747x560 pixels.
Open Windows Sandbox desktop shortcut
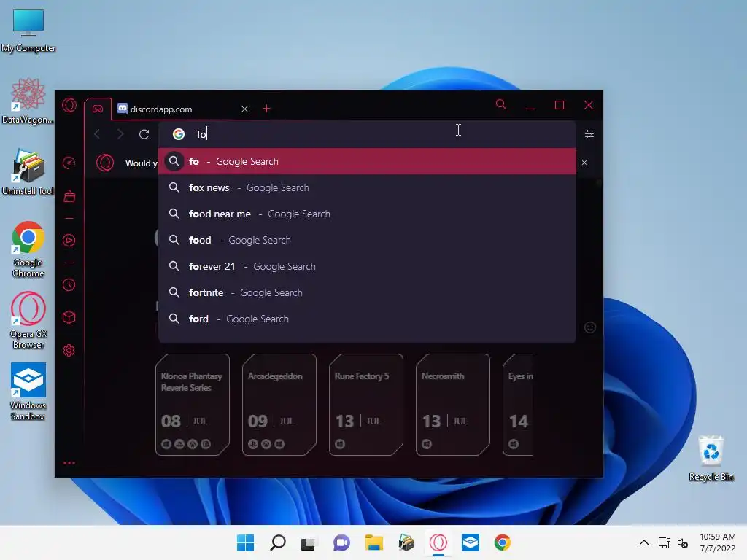pyautogui.click(x=28, y=392)
